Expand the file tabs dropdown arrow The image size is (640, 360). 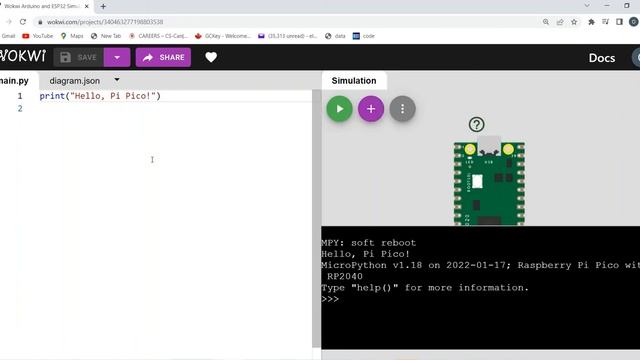pos(117,80)
